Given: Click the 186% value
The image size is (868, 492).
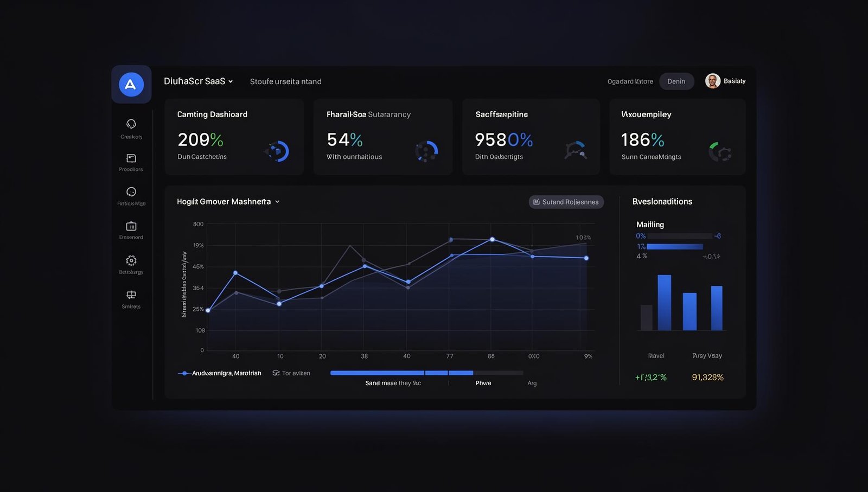Looking at the screenshot, I should pos(643,140).
